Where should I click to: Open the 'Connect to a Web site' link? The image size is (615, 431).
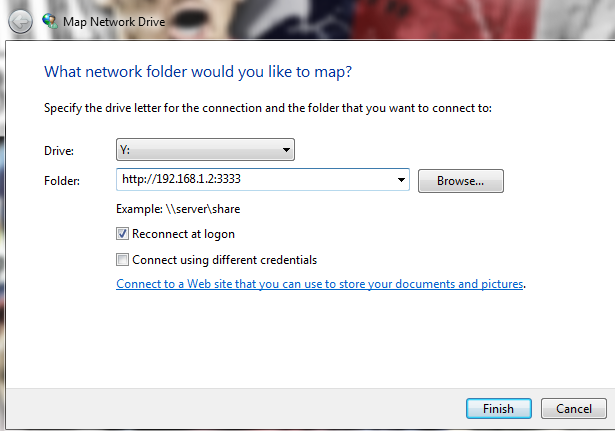coord(320,284)
